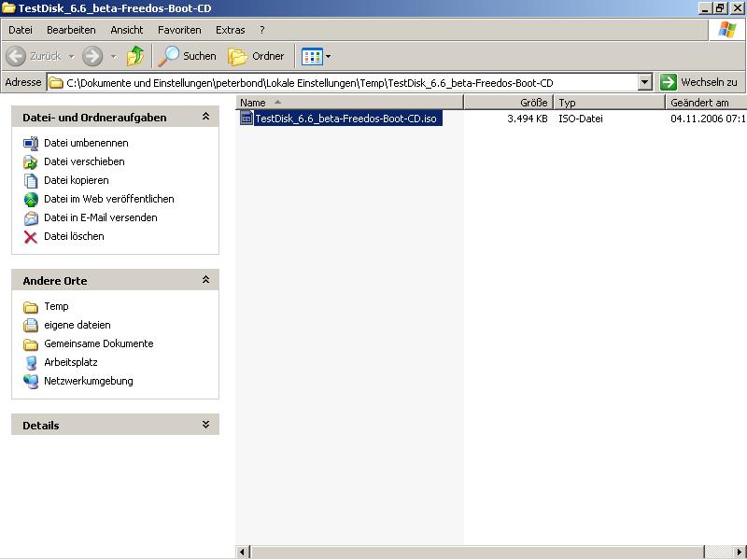Image resolution: width=747 pixels, height=560 pixels.
Task: Open the Datei menu
Action: [x=21, y=30]
